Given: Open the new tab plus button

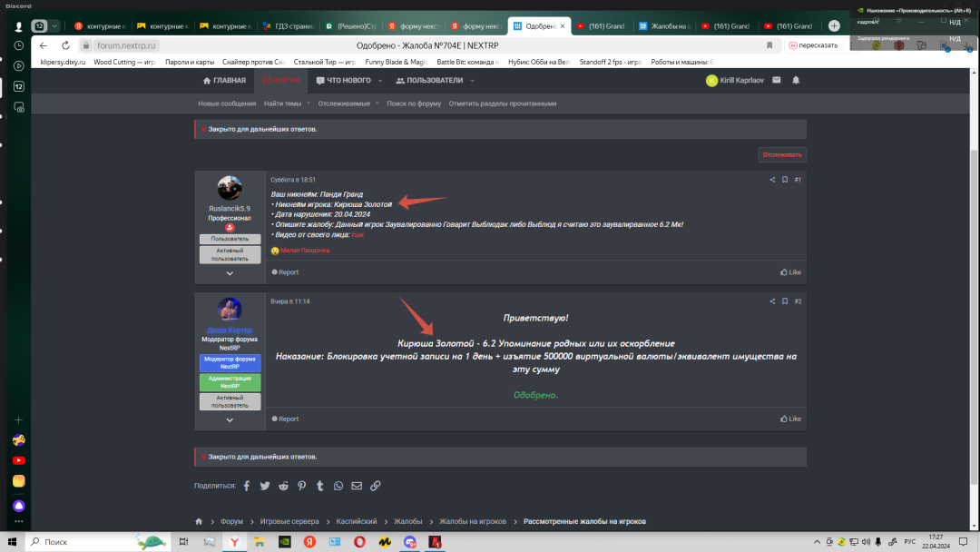Looking at the screenshot, I should pos(835,25).
